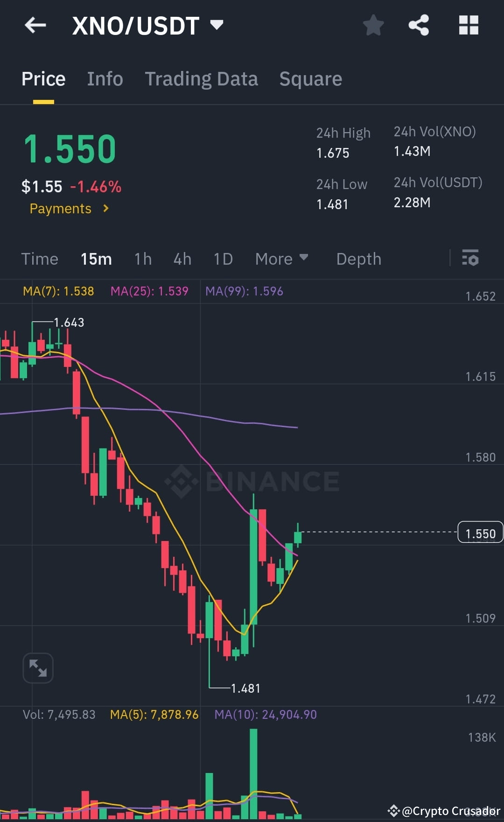Open the Square tab

(310, 78)
